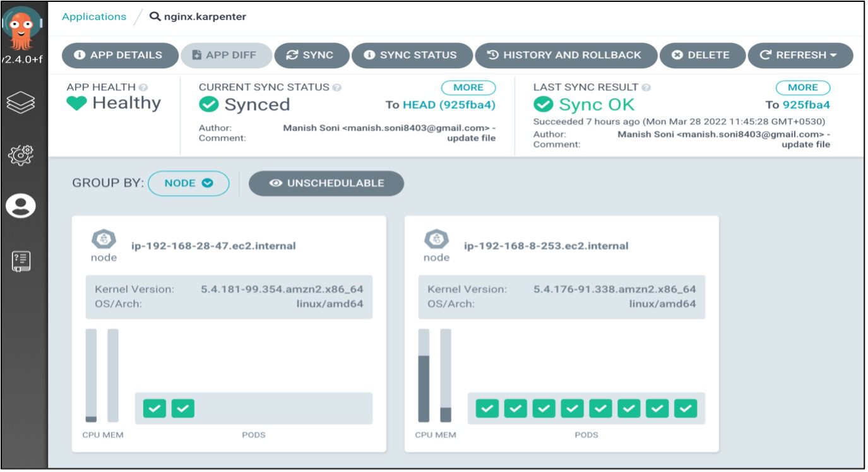Image resolution: width=868 pixels, height=472 pixels.
Task: Click help icon next to LAST SYNC RESULT
Action: [x=646, y=87]
